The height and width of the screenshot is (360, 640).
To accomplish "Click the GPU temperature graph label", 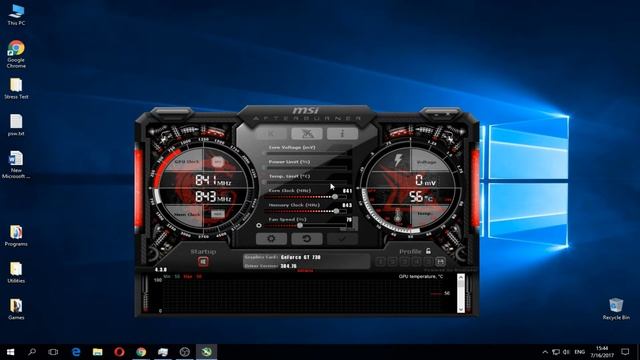I will pyautogui.click(x=421, y=276).
